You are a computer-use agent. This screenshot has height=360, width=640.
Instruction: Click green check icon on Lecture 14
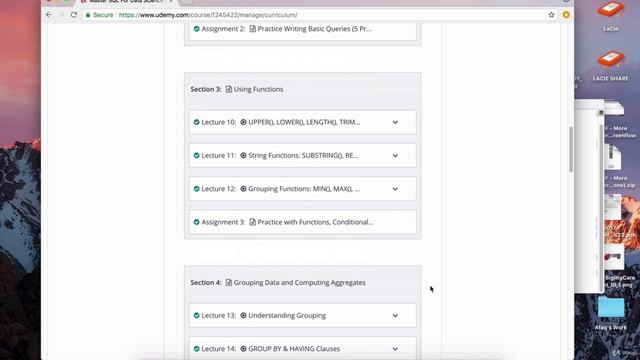[x=196, y=349]
